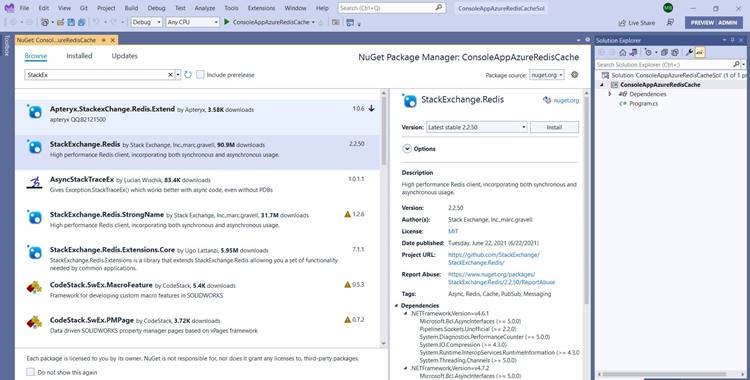Click Show All Files icon in Solution Explorer

click(675, 53)
